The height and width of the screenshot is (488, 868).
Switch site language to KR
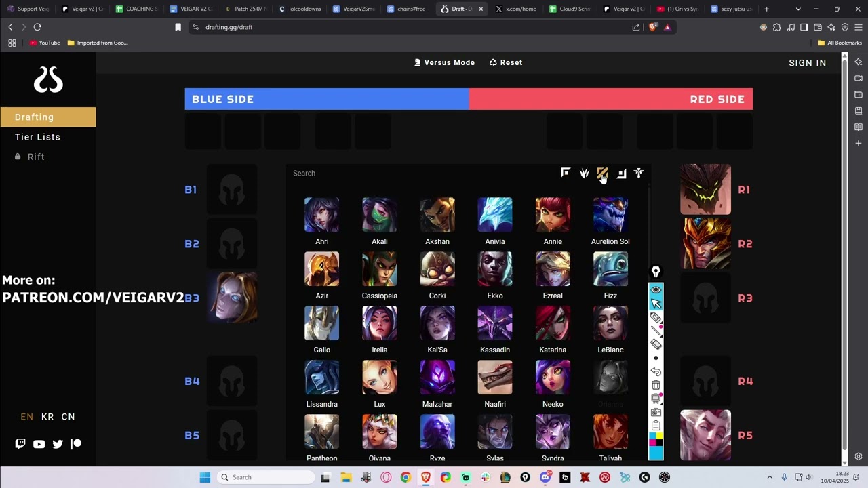pyautogui.click(x=47, y=417)
